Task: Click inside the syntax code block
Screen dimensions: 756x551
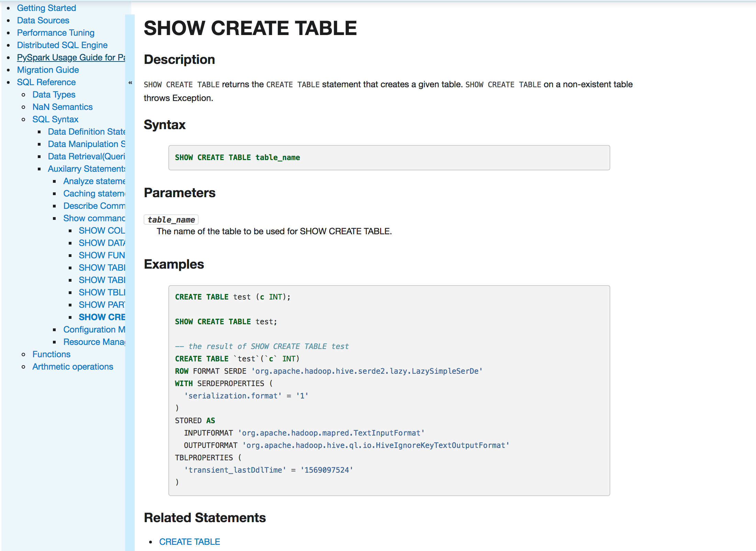Action: [x=389, y=158]
